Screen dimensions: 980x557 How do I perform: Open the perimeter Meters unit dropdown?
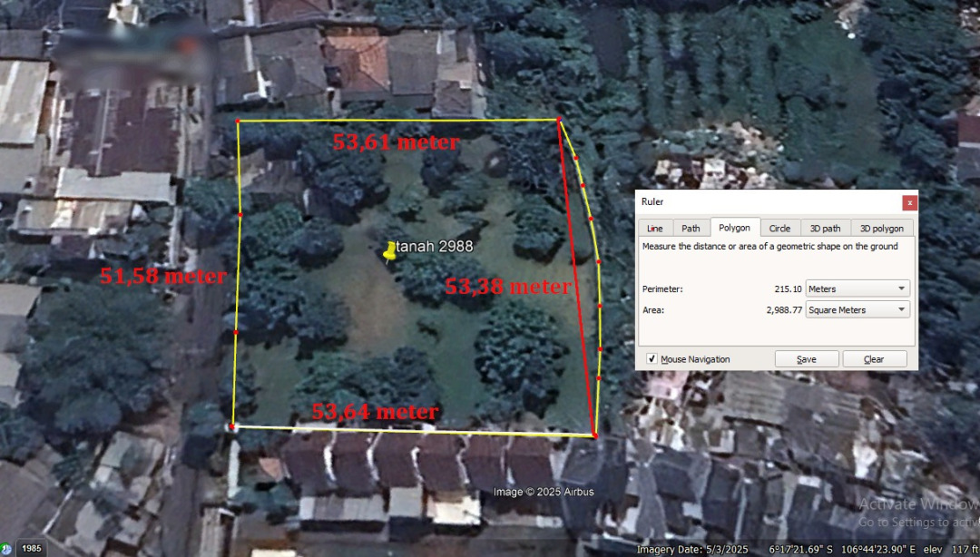(x=857, y=288)
